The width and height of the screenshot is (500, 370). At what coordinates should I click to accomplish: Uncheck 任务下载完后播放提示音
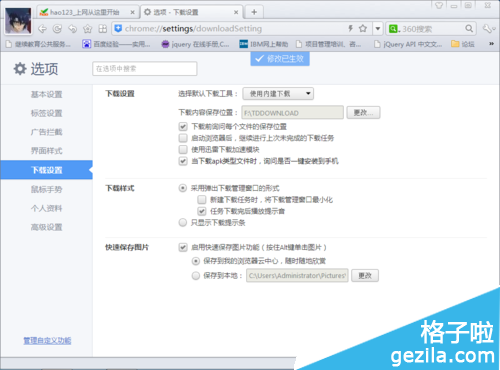pyautogui.click(x=202, y=211)
